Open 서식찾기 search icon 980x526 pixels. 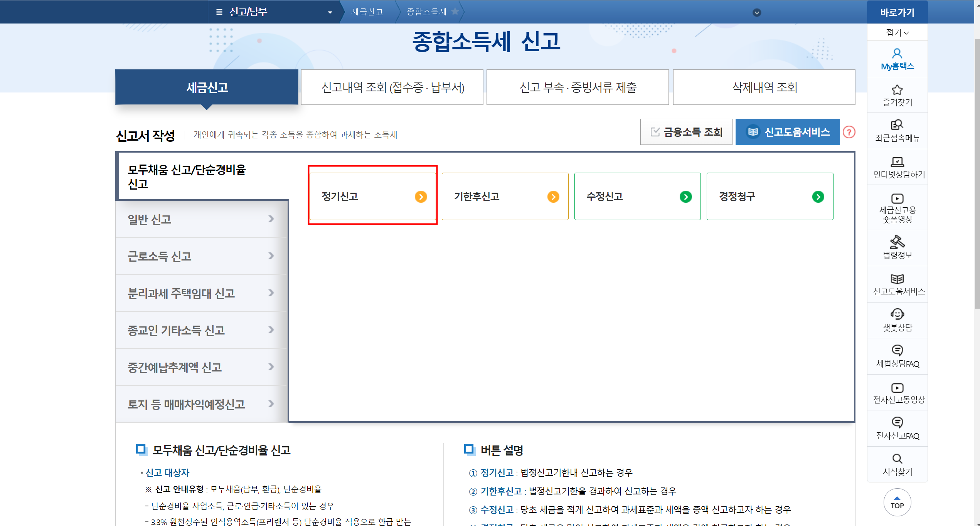click(897, 459)
